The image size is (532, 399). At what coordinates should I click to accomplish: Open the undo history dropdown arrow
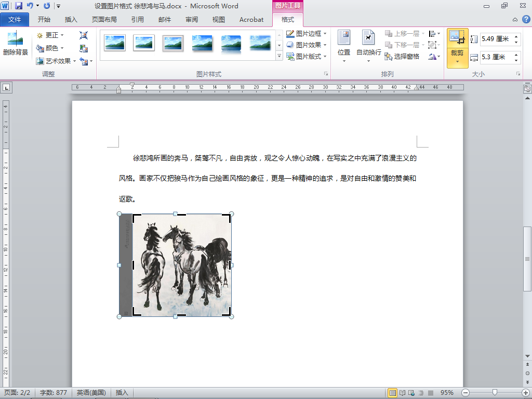37,6
